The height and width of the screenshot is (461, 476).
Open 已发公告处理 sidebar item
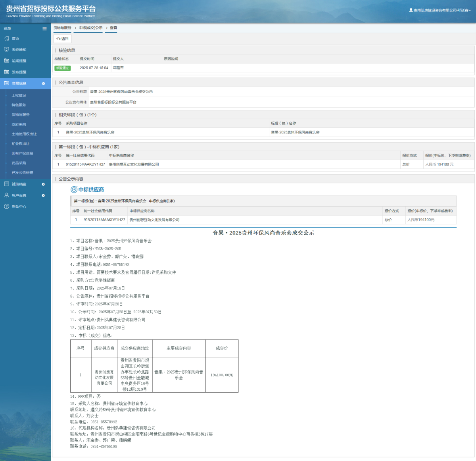point(22,173)
